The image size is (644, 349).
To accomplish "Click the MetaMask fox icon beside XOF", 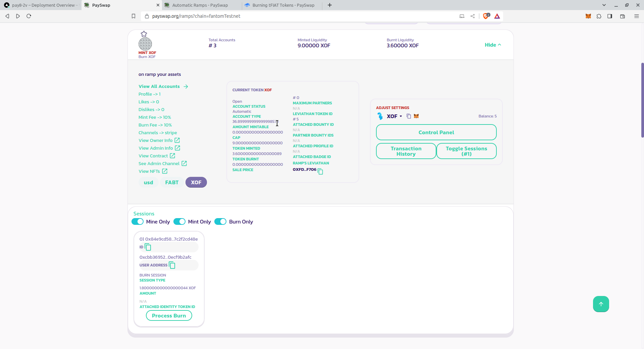I will tap(416, 116).
